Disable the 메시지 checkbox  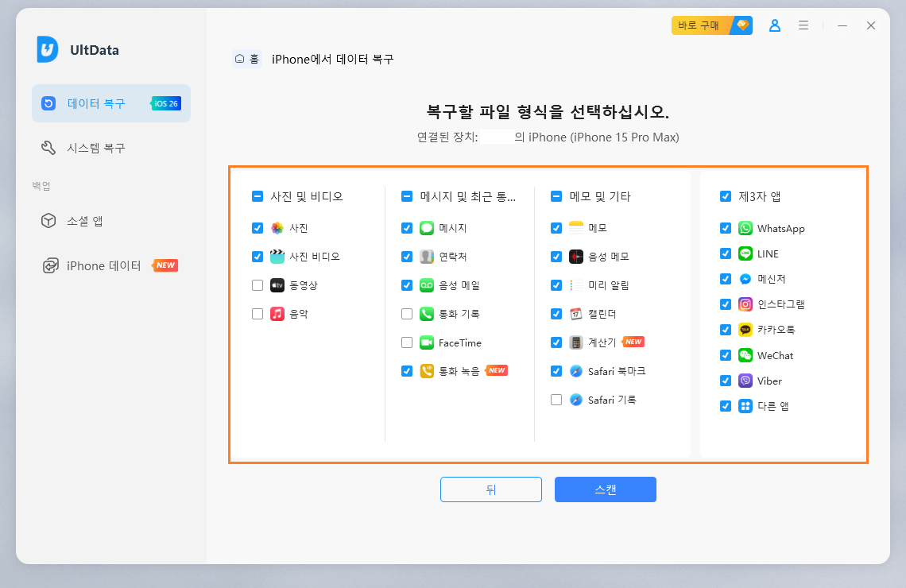[x=407, y=227]
